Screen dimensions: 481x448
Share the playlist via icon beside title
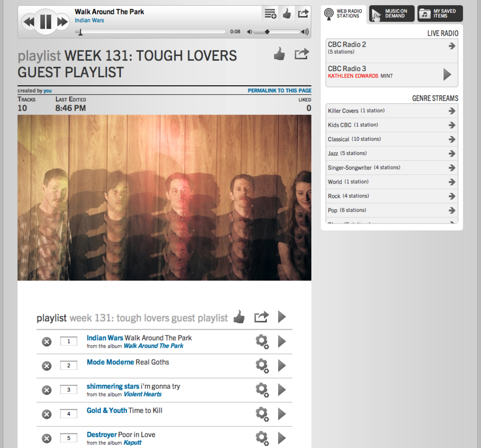coord(302,54)
